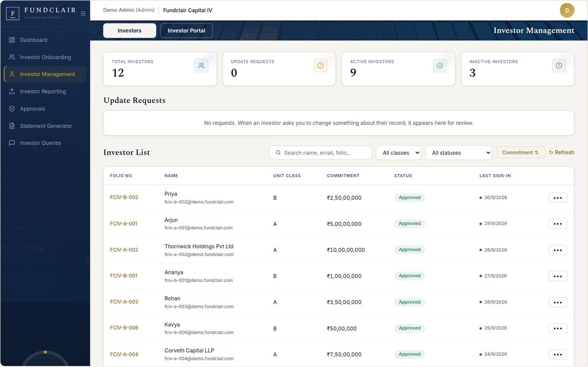Open actions menu for Arjun row
This screenshot has width=588, height=367.
(558, 224)
